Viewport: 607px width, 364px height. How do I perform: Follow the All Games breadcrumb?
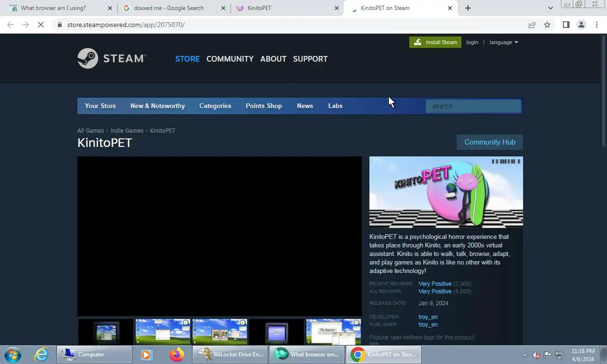(91, 130)
